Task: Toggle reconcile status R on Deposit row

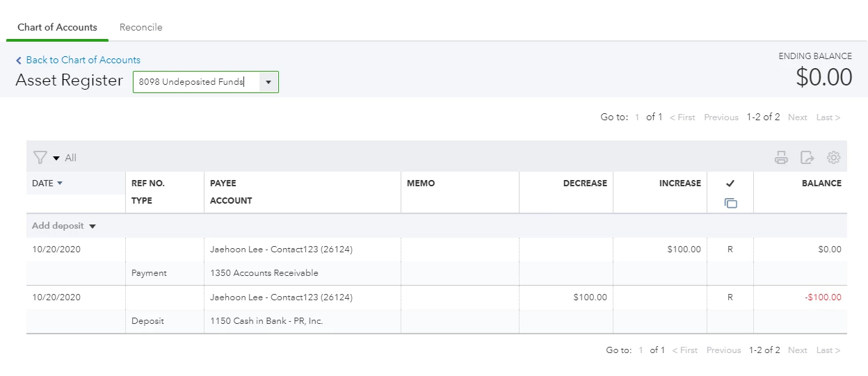Action: click(x=730, y=297)
